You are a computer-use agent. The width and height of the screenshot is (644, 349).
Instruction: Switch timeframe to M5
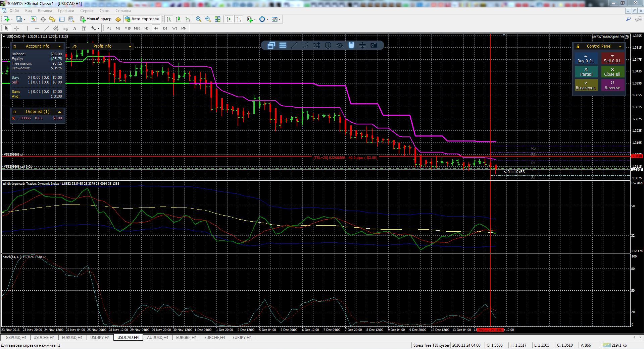point(118,28)
